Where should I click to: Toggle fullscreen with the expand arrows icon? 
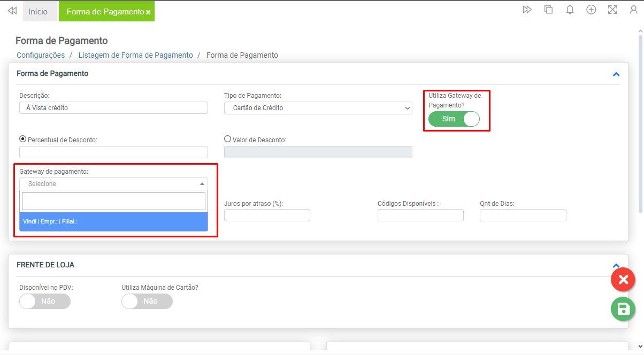pyautogui.click(x=612, y=10)
